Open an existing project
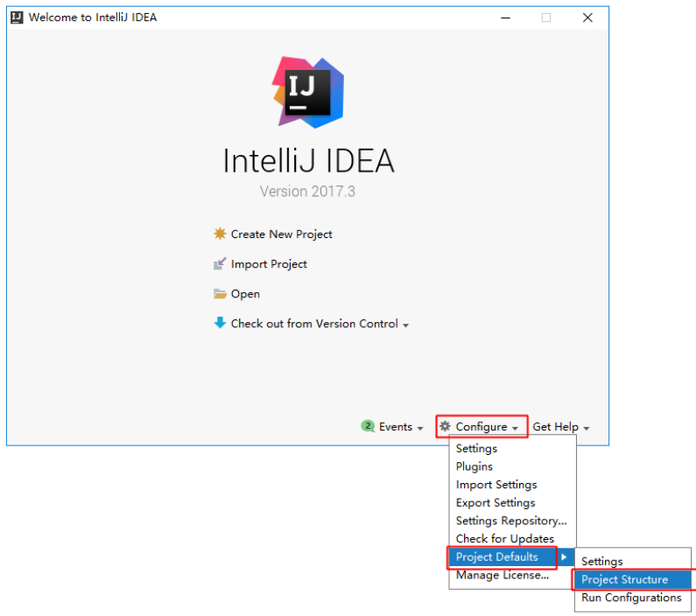 245,294
